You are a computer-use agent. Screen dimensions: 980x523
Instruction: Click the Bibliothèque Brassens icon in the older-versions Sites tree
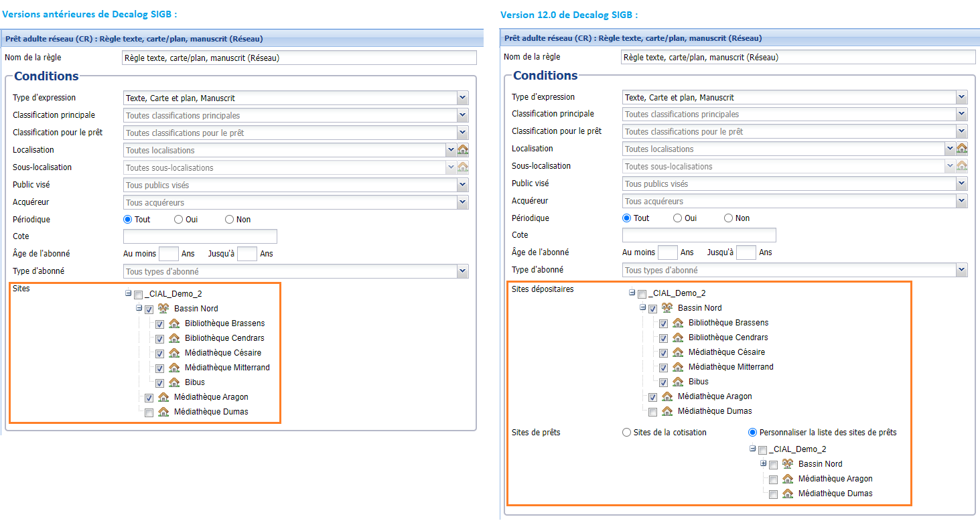click(x=174, y=323)
